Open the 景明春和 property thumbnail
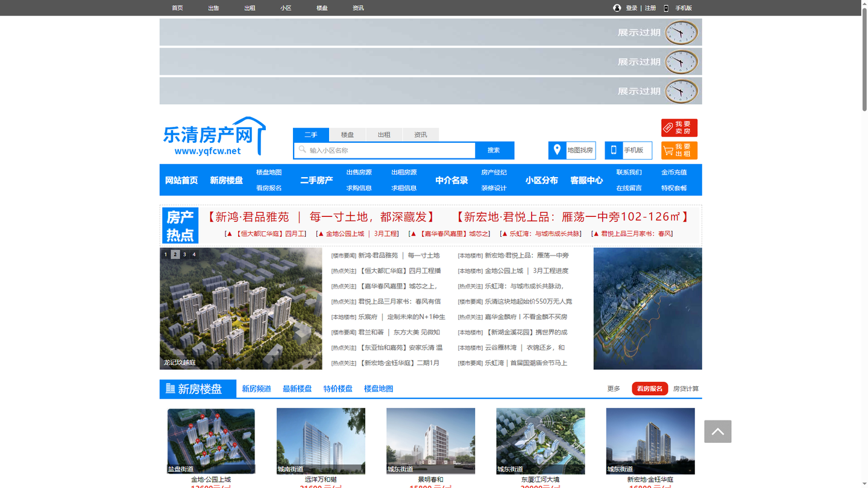868x488 pixels. point(430,441)
